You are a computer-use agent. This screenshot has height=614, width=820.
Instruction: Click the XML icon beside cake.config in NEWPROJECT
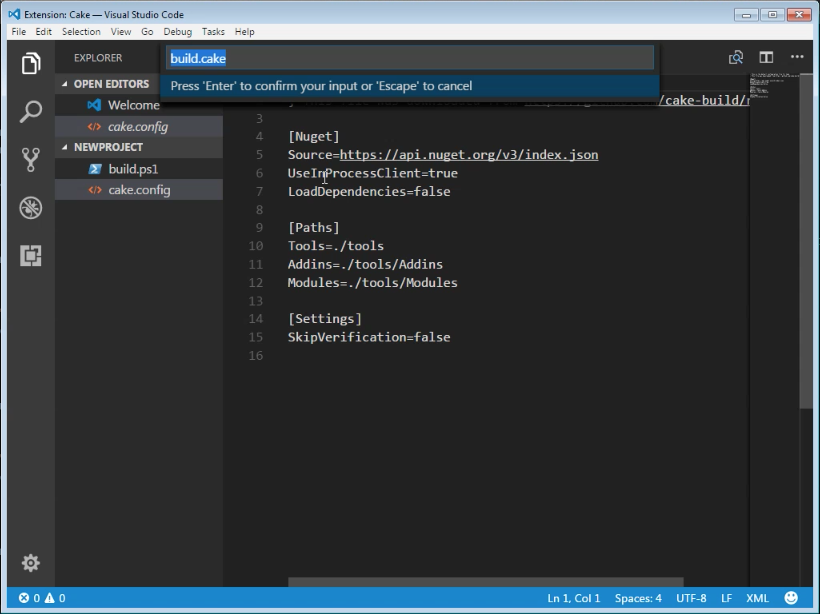click(x=95, y=190)
